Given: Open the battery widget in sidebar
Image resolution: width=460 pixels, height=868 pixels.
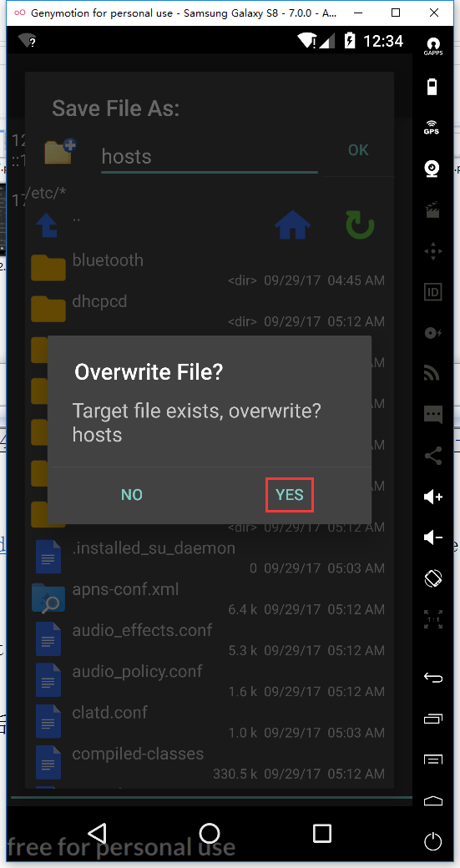Looking at the screenshot, I should click(x=432, y=86).
